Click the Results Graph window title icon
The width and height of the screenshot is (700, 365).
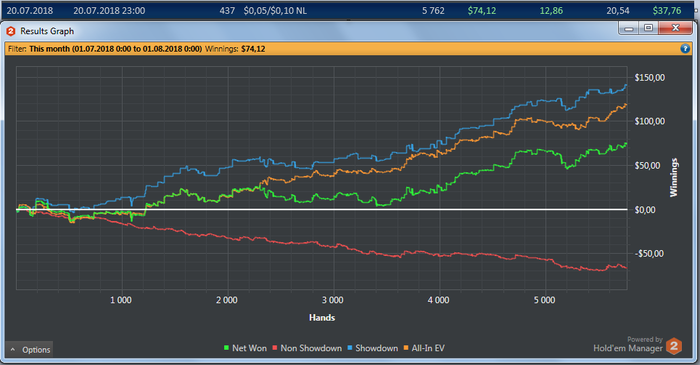coord(11,31)
